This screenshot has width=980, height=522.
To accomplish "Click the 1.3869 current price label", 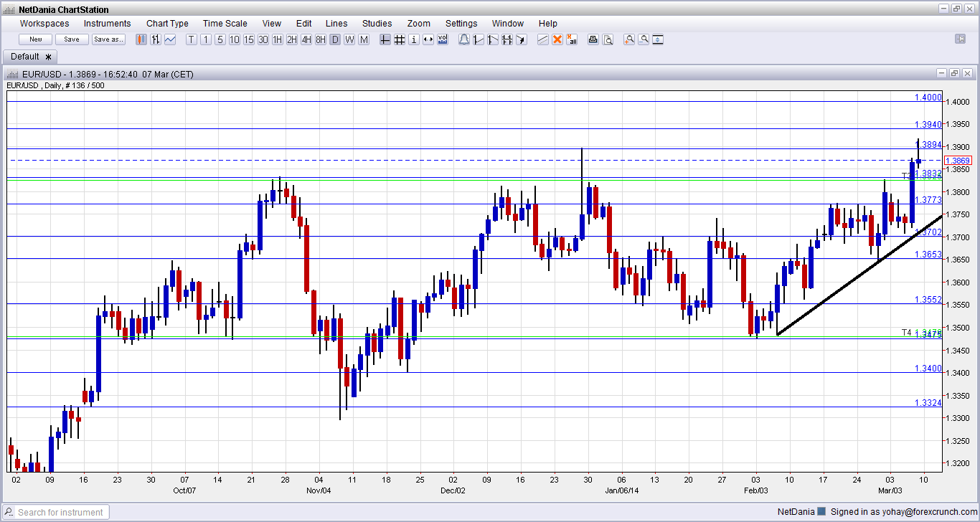I will 958,161.
